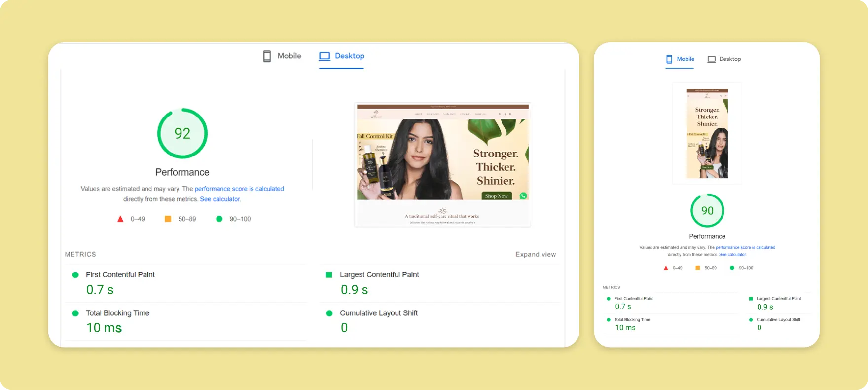Expand the Cumulative Layout Shift metric in larger report
Image resolution: width=868 pixels, height=390 pixels.
[378, 313]
